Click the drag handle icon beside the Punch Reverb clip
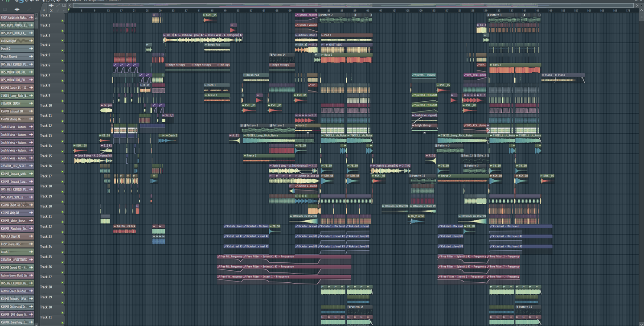 [x=31, y=57]
